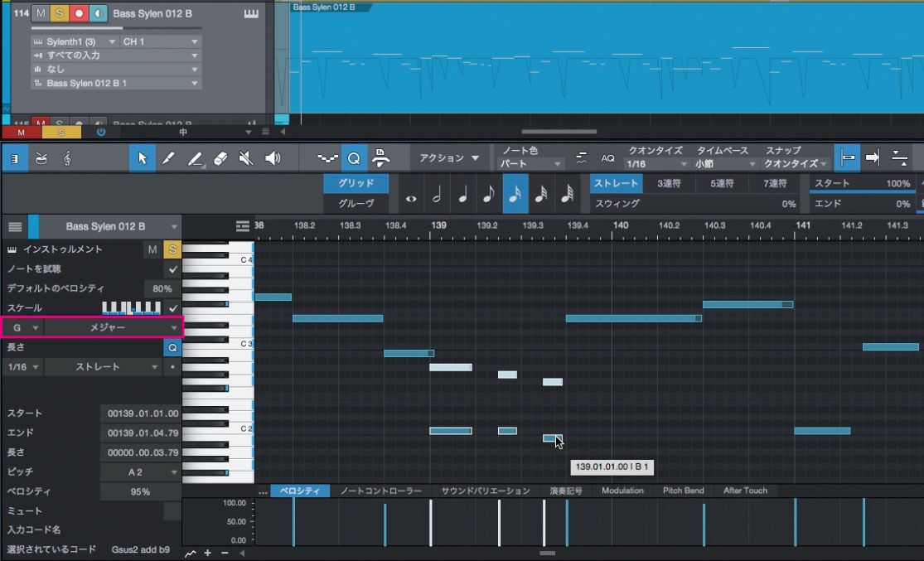Toggle global mute M at bottom of track list
This screenshot has width=924, height=561.
pyautogui.click(x=22, y=133)
